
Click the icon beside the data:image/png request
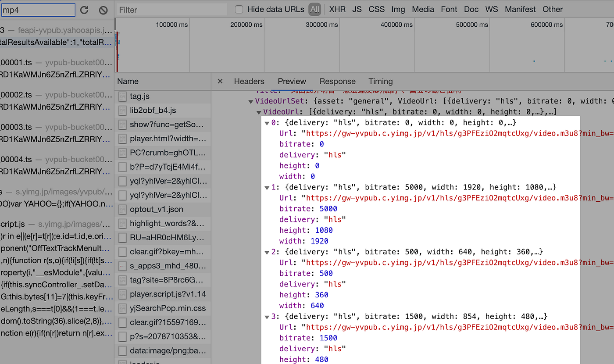click(122, 350)
